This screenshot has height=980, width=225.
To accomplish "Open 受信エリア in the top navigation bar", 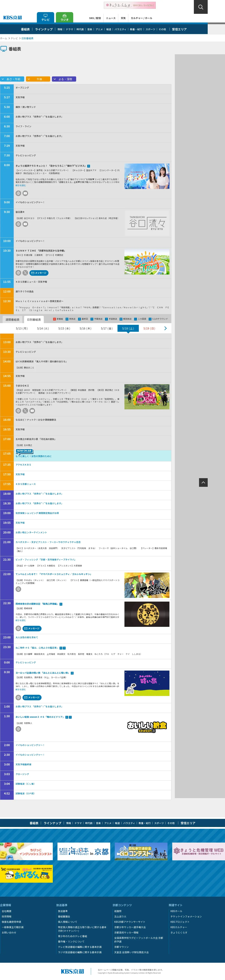I will pyautogui.click(x=179, y=29).
